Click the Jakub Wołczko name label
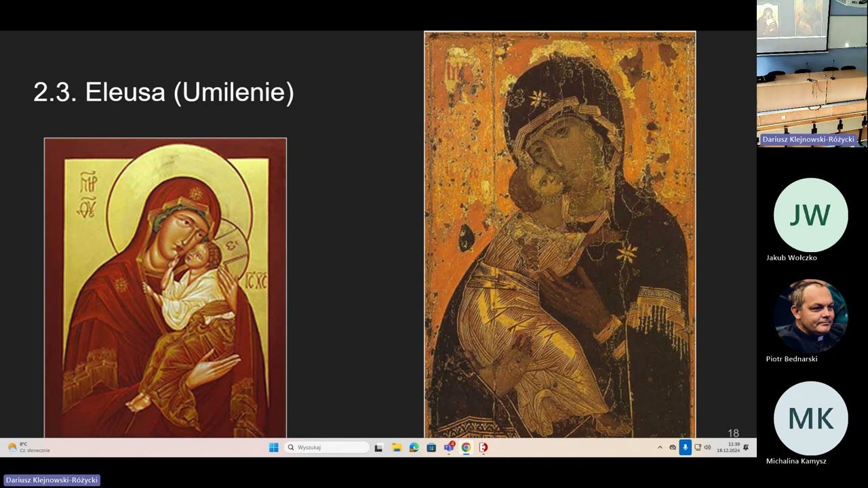Screen dimensions: 868x488 (791, 258)
